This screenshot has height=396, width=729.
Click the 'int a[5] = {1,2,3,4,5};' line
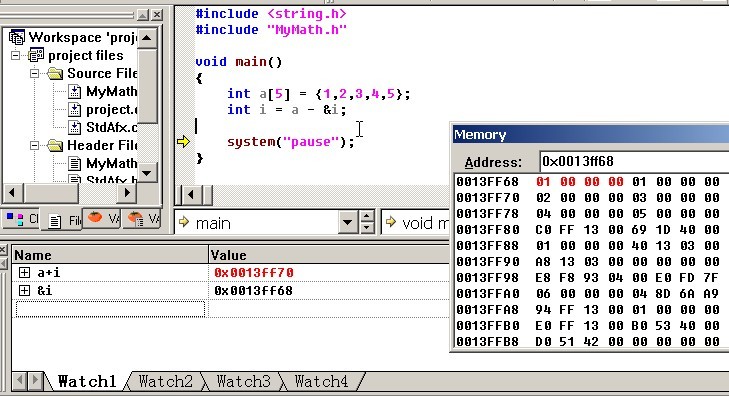(318, 94)
